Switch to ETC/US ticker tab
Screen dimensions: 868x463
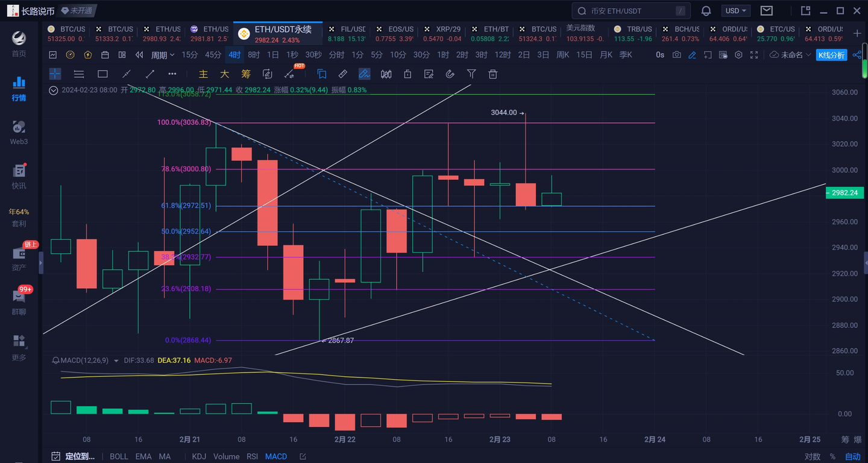coord(775,33)
